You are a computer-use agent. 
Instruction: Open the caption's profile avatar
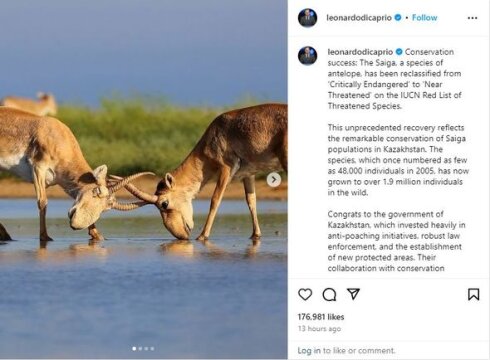pyautogui.click(x=307, y=56)
